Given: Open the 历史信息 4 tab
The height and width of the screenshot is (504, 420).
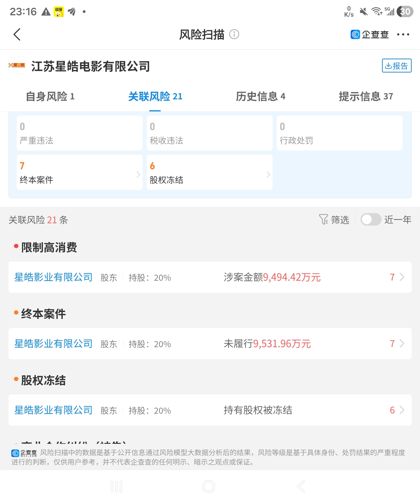Looking at the screenshot, I should click(261, 97).
